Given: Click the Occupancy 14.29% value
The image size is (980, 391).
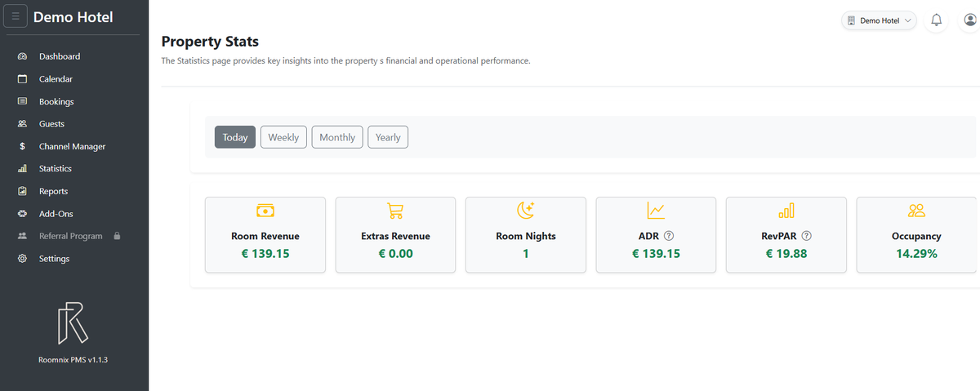Looking at the screenshot, I should (916, 254).
